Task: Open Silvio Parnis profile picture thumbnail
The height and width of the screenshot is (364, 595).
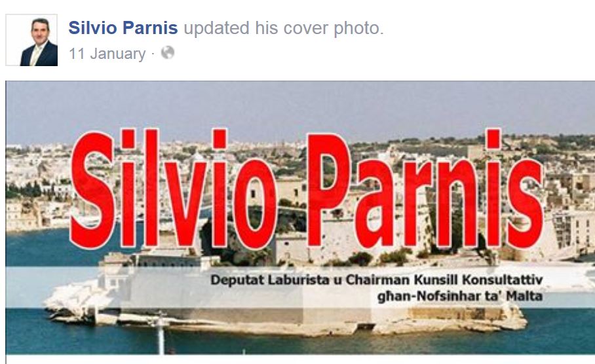Action: point(31,40)
